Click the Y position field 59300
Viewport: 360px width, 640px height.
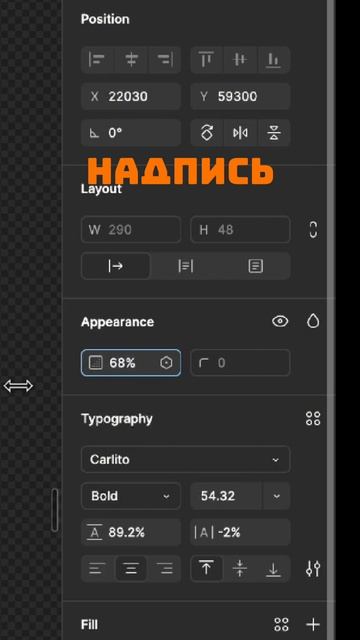pos(240,97)
